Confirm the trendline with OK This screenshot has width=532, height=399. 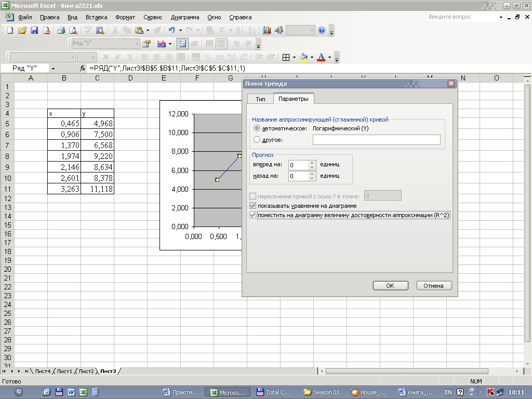(390, 286)
